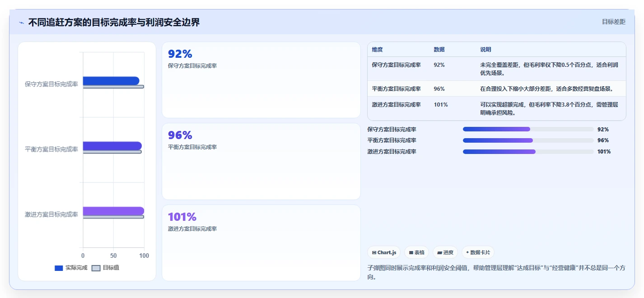Click the gray target bar under 保守方案 bar
This screenshot has width=644, height=298.
pos(113,87)
